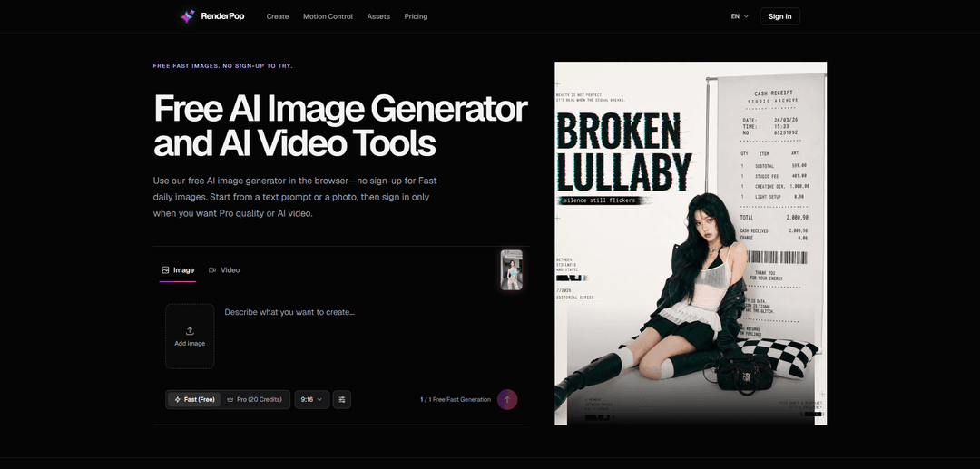Click the upload arrow icon in Add image
This screenshot has height=469, width=980.
coord(190,331)
